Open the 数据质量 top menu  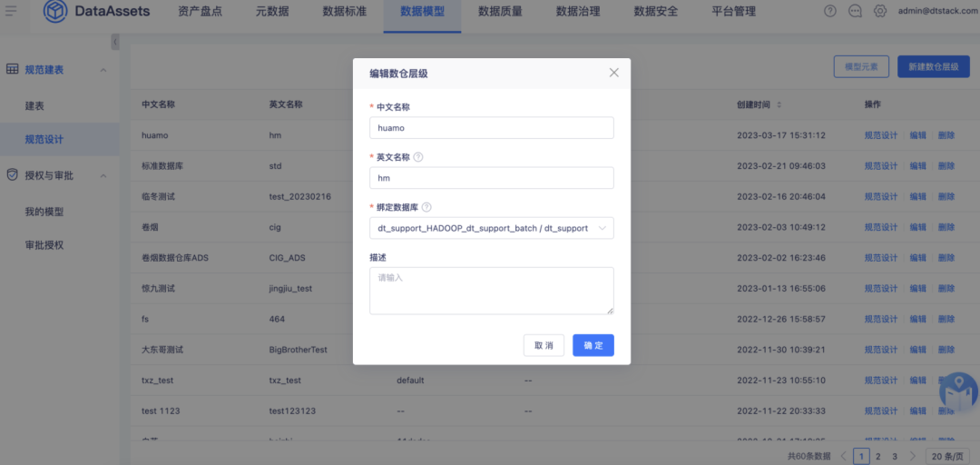[x=501, y=11]
